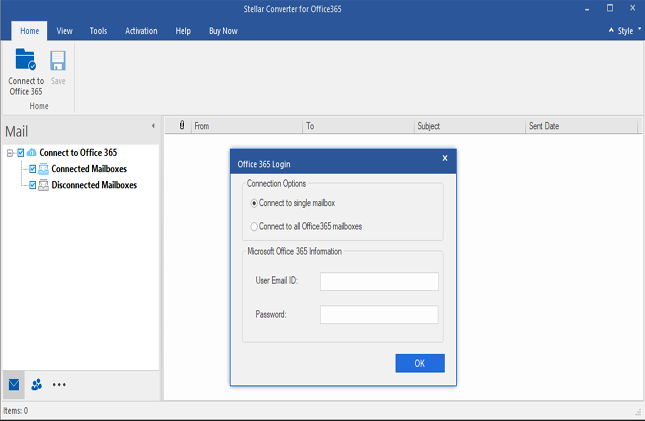Click the User Email ID field
Screen dimensions: 645x421
(379, 281)
